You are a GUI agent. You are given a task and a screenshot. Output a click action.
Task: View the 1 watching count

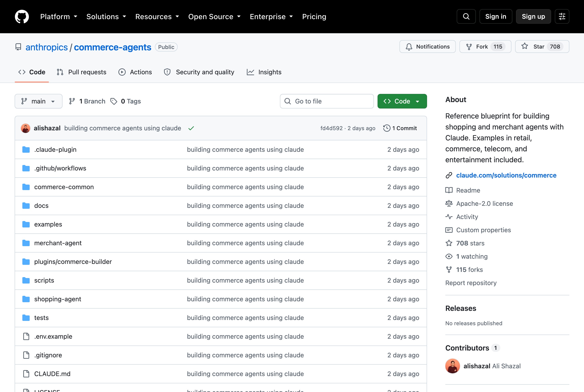click(x=472, y=256)
